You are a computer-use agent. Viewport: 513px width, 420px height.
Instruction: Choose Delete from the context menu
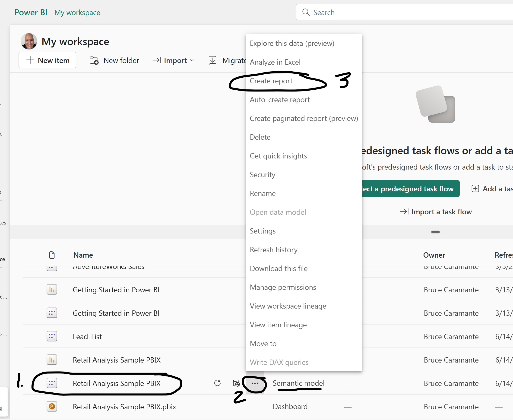pyautogui.click(x=260, y=137)
